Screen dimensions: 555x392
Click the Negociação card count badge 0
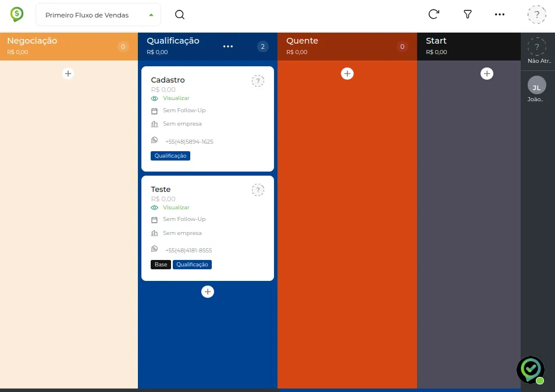click(x=123, y=47)
